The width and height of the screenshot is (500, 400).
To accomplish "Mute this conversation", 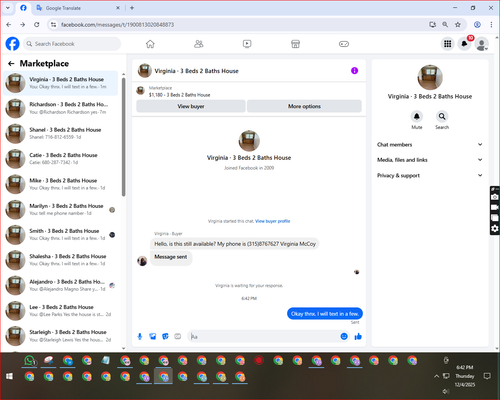I will 417,116.
